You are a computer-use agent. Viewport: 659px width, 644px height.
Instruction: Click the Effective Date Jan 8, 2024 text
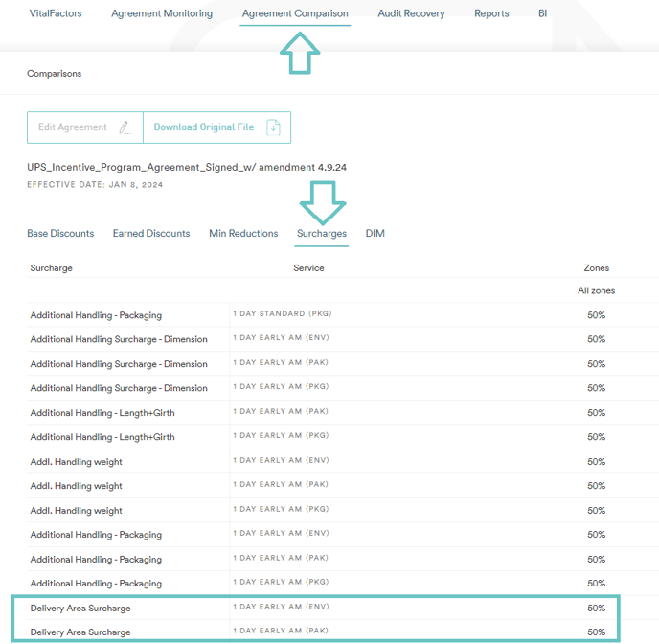(95, 185)
